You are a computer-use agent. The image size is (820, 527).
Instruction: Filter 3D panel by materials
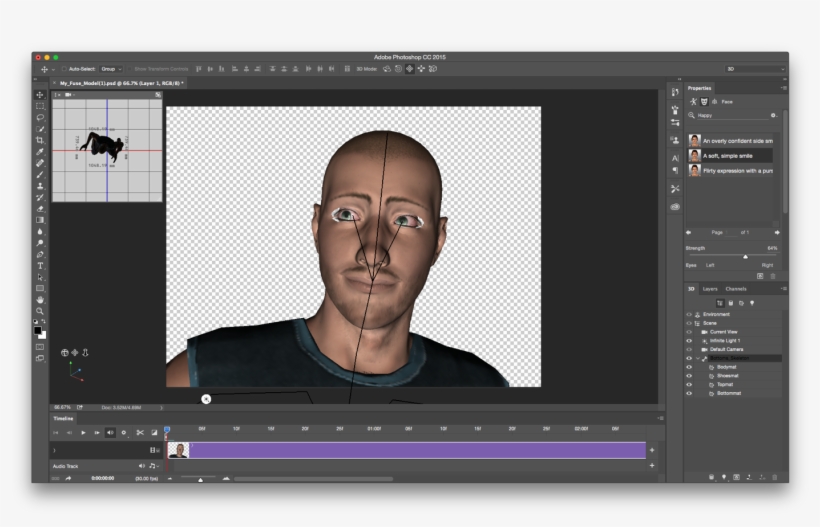pos(741,303)
